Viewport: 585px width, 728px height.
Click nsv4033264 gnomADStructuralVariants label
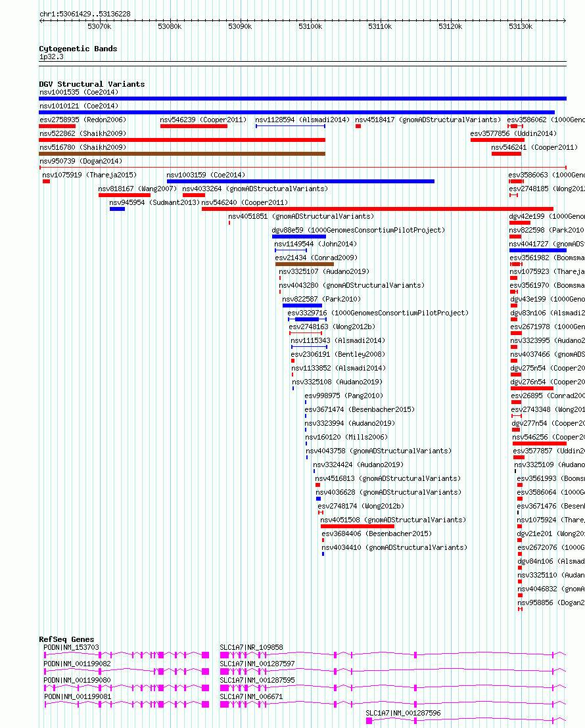(255, 189)
